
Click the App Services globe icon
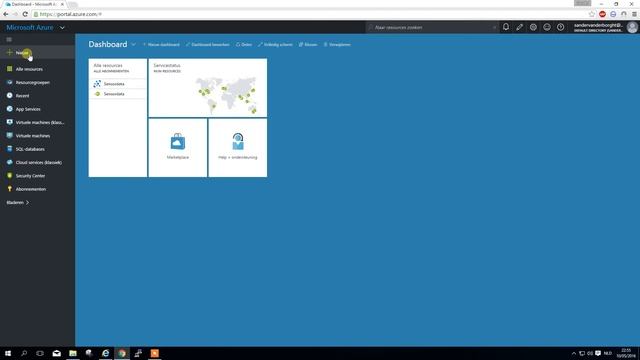pos(9,109)
